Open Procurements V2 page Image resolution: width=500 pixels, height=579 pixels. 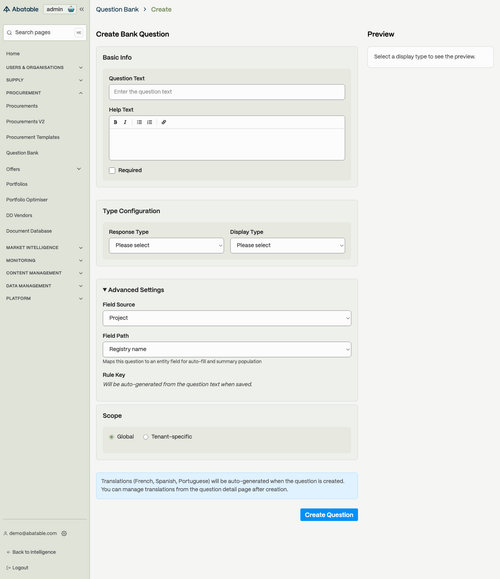[25, 121]
